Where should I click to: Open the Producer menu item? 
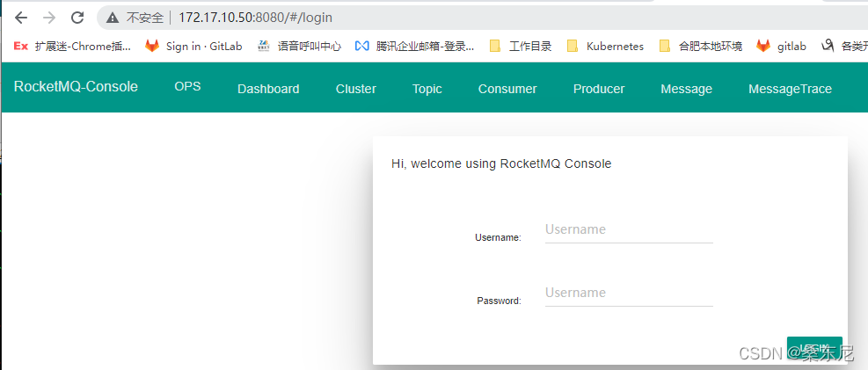(x=599, y=89)
